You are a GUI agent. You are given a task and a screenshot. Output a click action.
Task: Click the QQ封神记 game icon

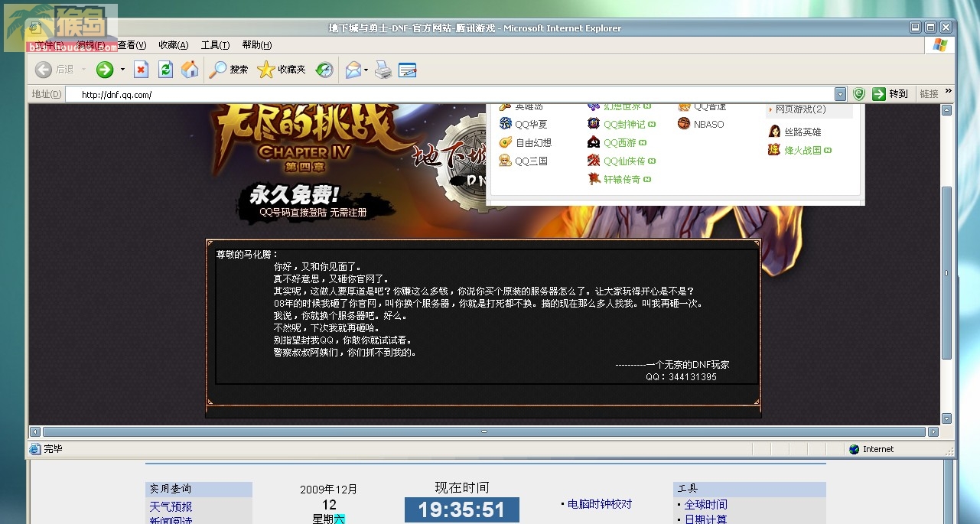pyautogui.click(x=594, y=124)
